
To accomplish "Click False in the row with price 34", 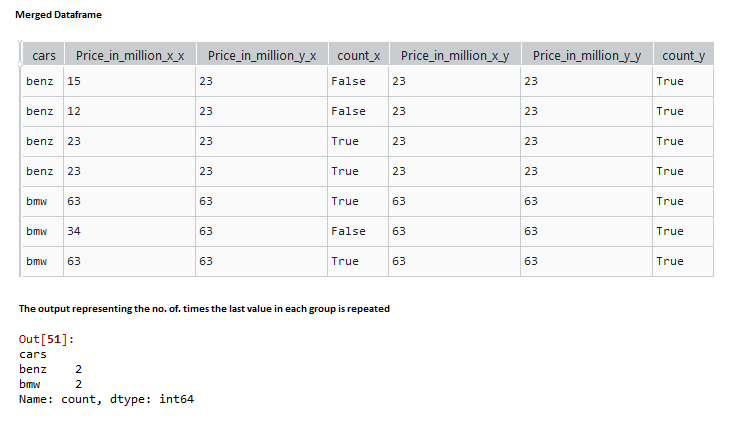I will [348, 231].
